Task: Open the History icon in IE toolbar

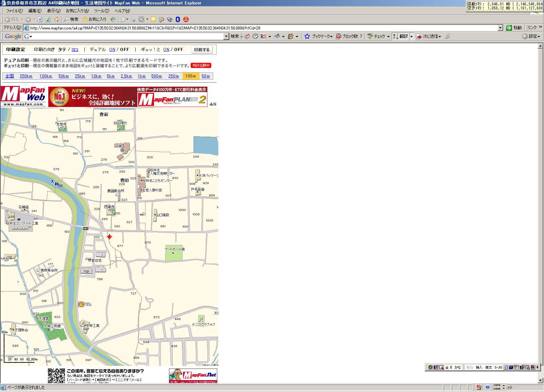Action: coord(113,19)
